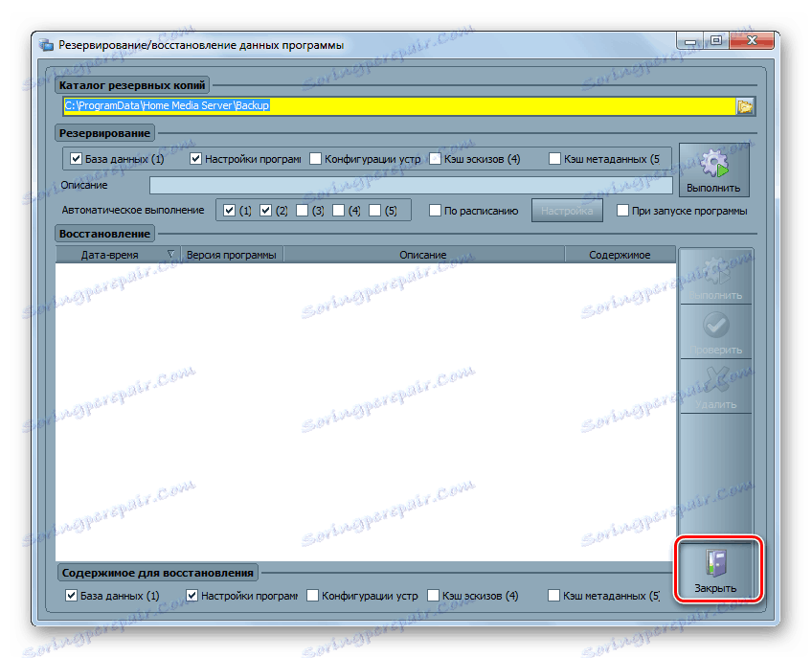The image size is (812, 658).
Task: Enable automatic execution checkbox (5)
Action: pos(375,211)
